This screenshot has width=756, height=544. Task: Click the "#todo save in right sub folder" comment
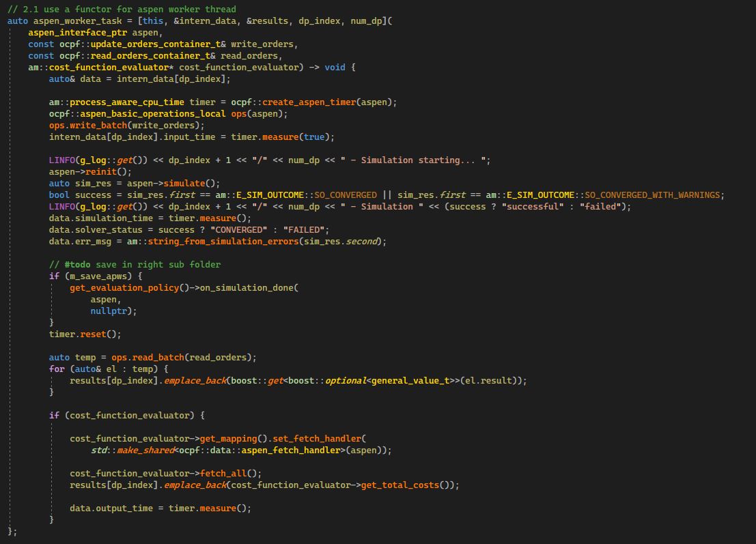[135, 264]
